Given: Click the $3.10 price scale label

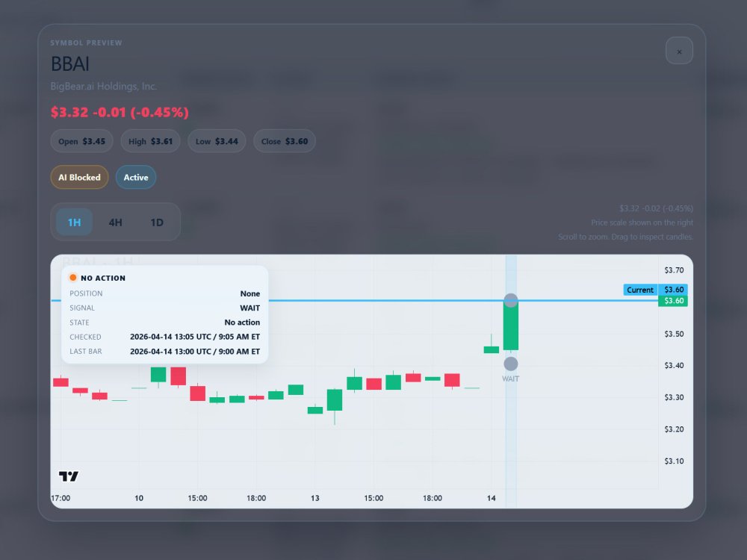Looking at the screenshot, I should pos(674,461).
